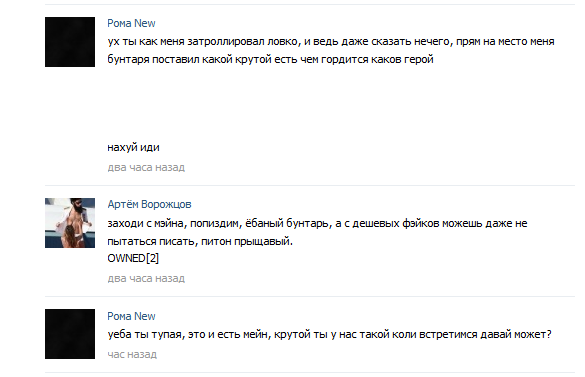
Task: Click the top "Рома New" author name
Action: 131,23
